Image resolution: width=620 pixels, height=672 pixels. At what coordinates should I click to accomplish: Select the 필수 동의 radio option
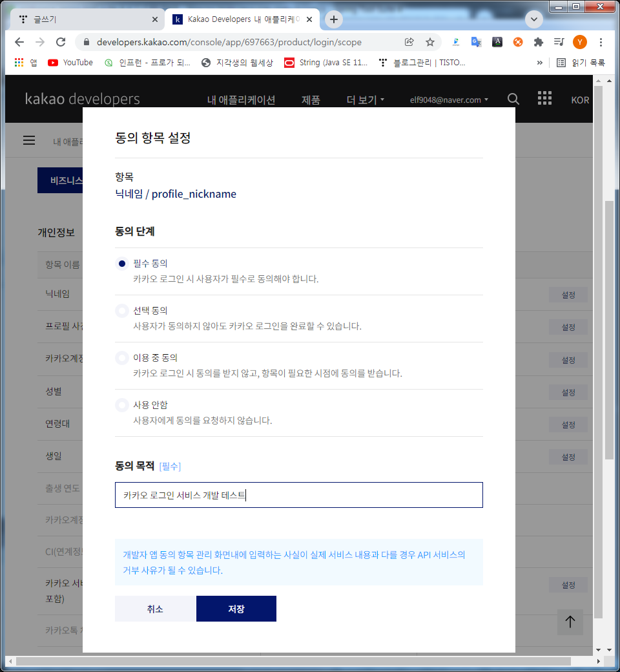(122, 264)
